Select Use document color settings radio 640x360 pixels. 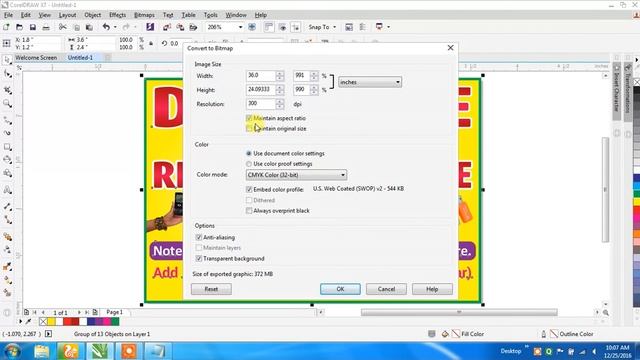click(x=249, y=153)
